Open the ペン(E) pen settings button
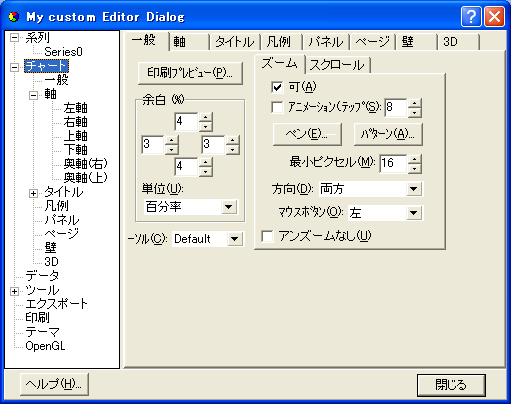Viewport: 511px width, 404px height. click(x=307, y=134)
